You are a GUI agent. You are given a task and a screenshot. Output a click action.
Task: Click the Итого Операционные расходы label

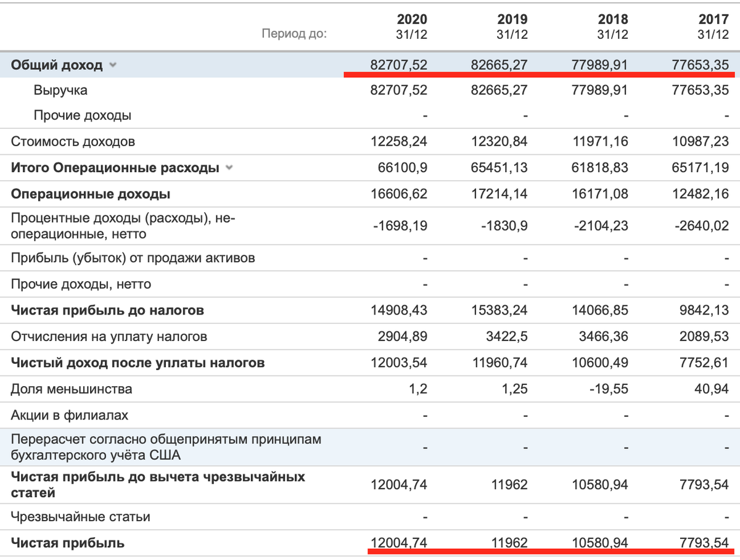(x=115, y=168)
